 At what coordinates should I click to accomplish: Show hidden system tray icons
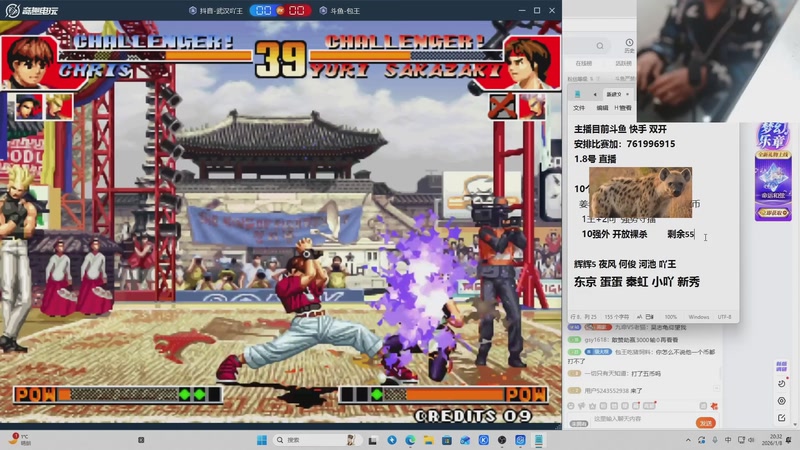click(x=688, y=440)
